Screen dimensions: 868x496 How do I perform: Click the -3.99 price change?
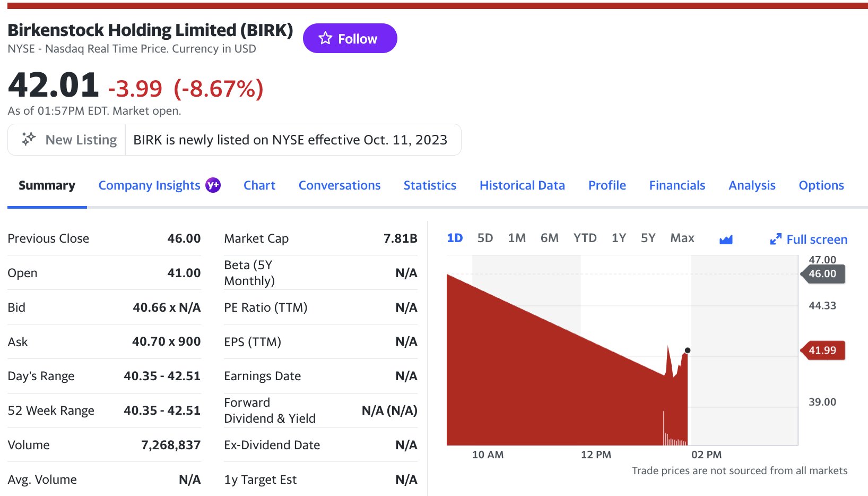(135, 89)
